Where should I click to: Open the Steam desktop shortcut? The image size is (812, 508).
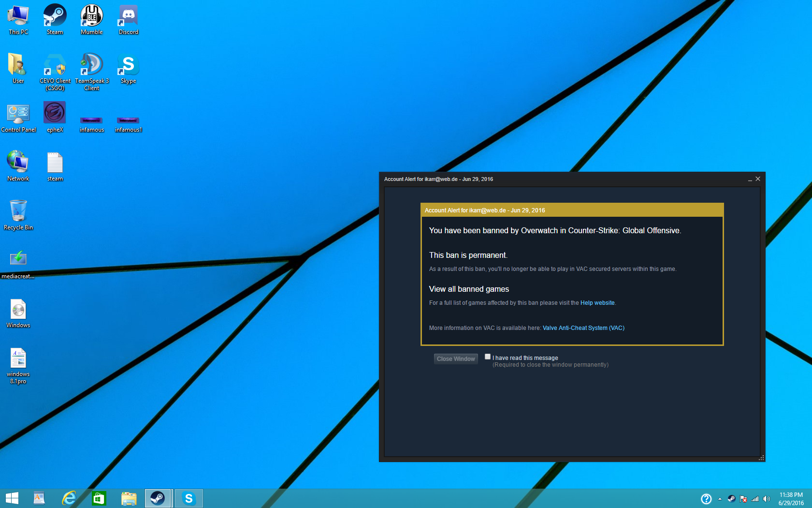[x=55, y=19]
